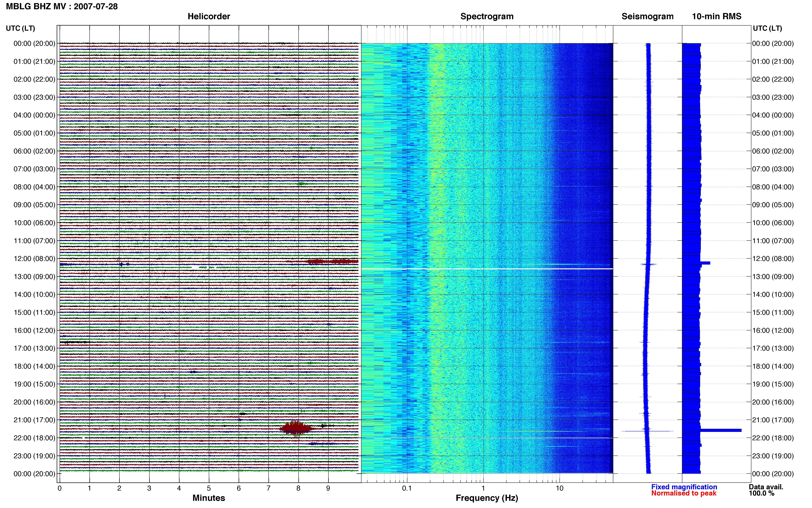Screen dimensions: 812x508
Task: Click the title 'MBLG BHZ MV : 2007-07-28'
Action: 62,6
